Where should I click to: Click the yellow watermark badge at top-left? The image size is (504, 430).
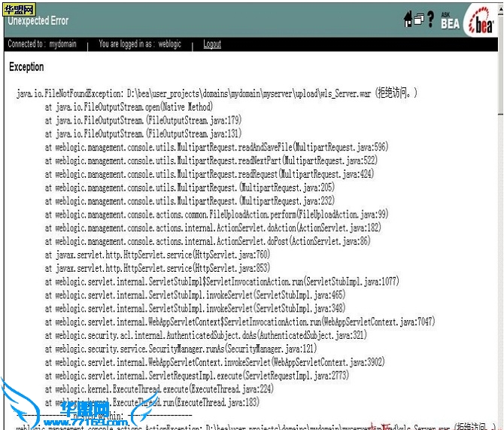tap(18, 9)
